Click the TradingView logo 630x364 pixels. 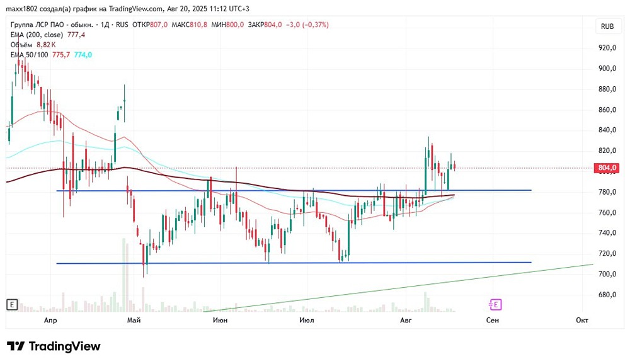point(54,346)
